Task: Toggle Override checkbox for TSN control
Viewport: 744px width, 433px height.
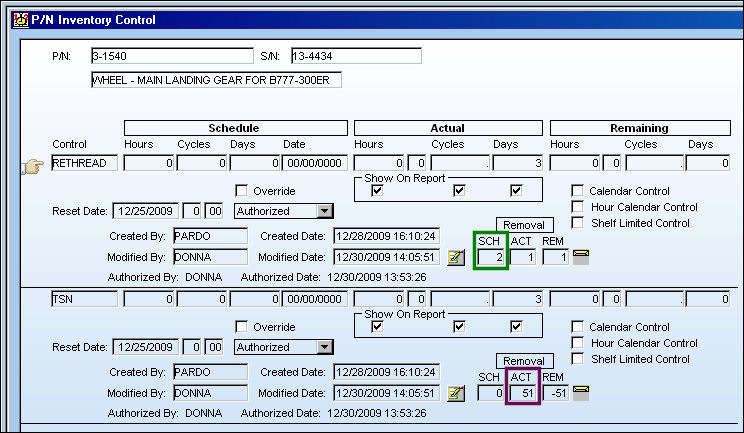Action: 242,327
